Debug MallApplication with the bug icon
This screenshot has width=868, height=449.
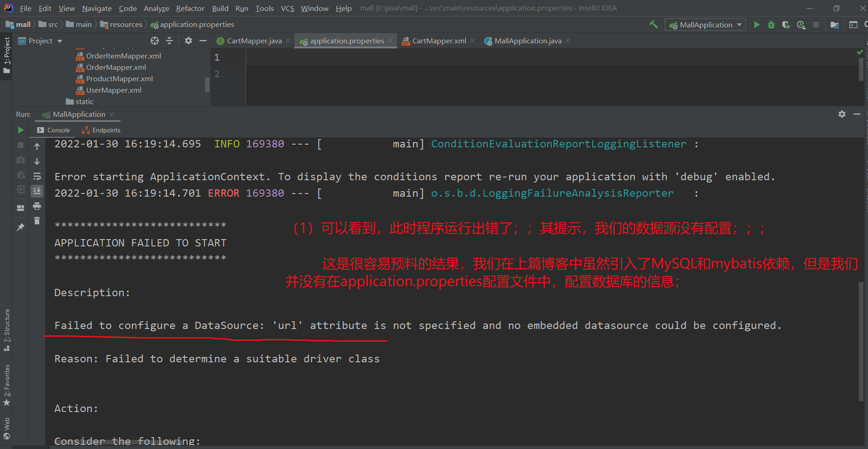pos(771,25)
